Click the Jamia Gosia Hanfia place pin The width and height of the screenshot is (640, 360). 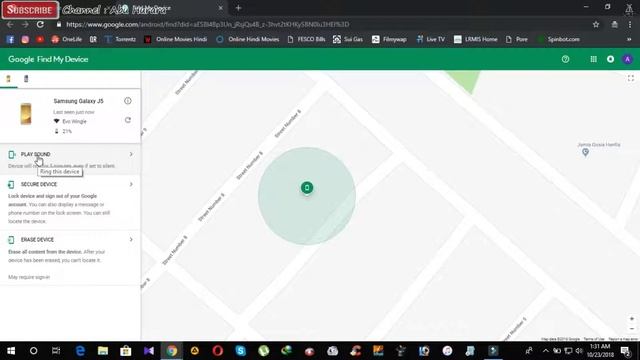click(585, 152)
